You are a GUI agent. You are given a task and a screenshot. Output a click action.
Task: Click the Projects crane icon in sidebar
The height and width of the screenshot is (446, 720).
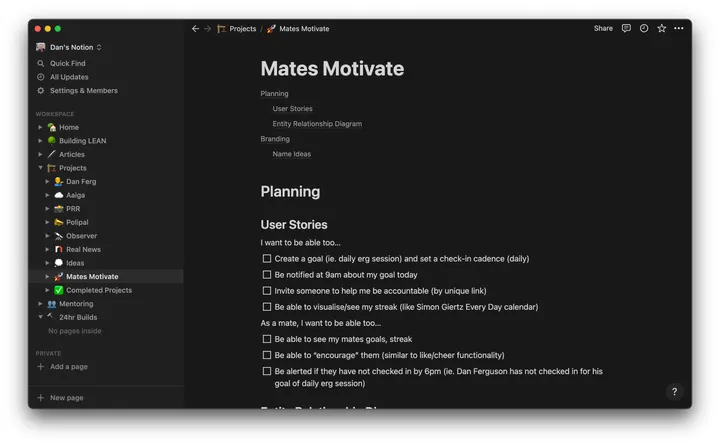pos(52,168)
